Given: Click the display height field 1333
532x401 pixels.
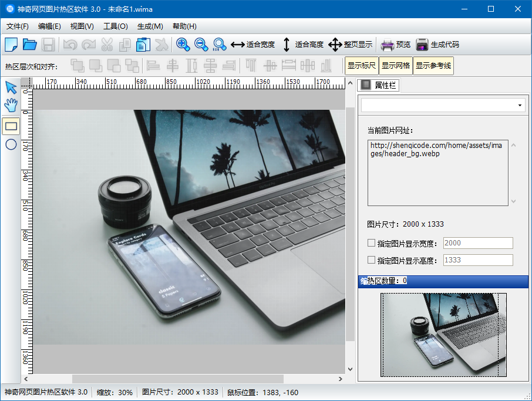Looking at the screenshot, I should [478, 260].
